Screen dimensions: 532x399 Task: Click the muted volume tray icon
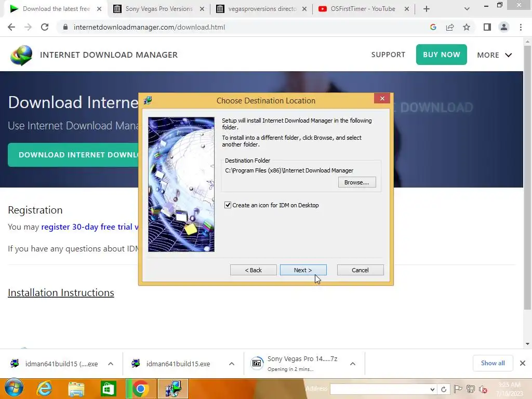point(483,389)
